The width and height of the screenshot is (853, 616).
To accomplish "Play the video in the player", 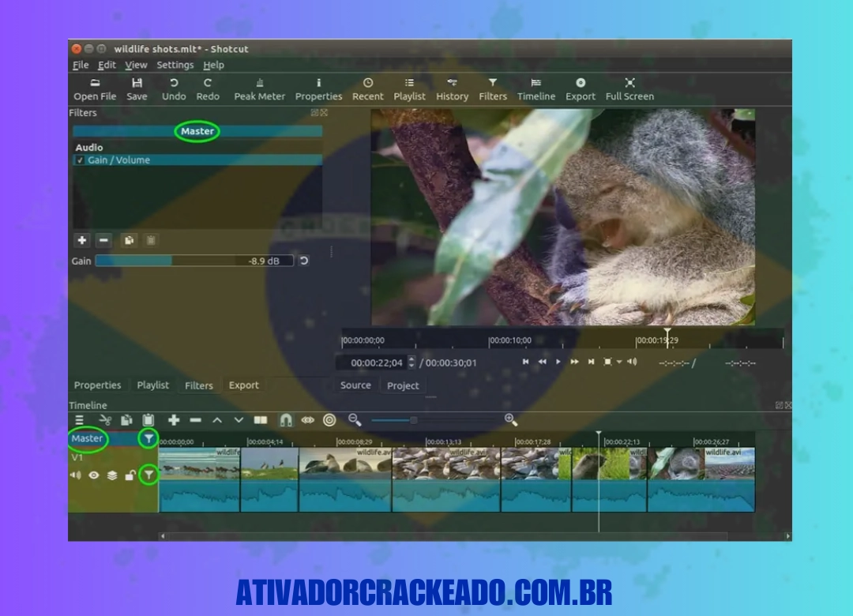I will [558, 362].
